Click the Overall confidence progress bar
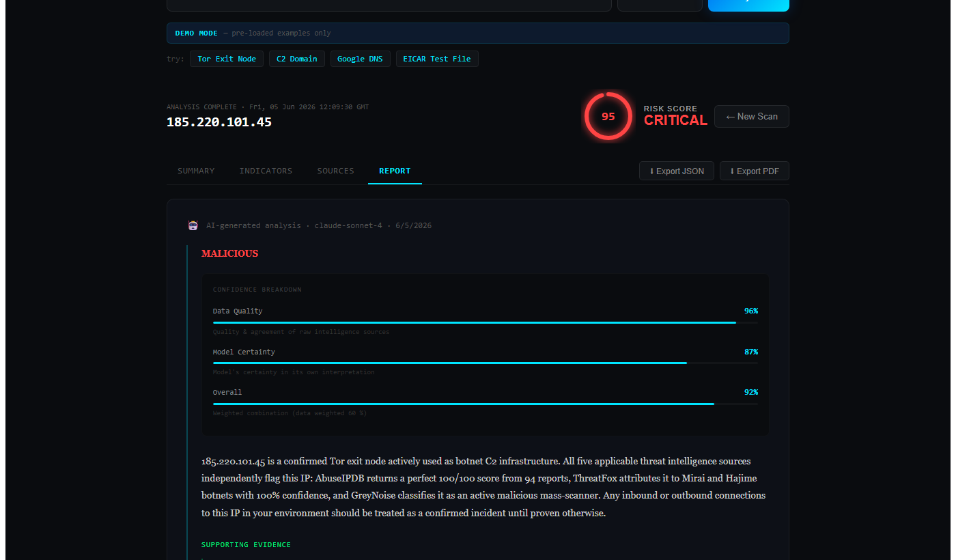The image size is (956, 560). point(486,404)
